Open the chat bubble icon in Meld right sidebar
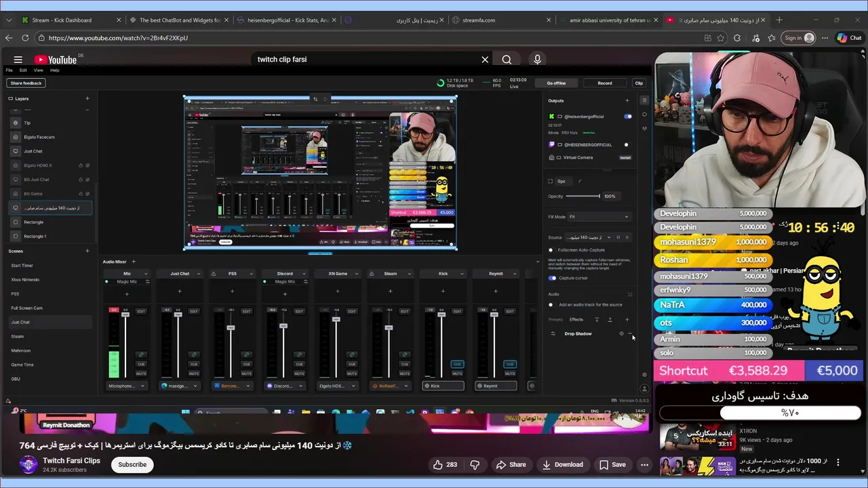The height and width of the screenshot is (488, 868). pos(644,115)
